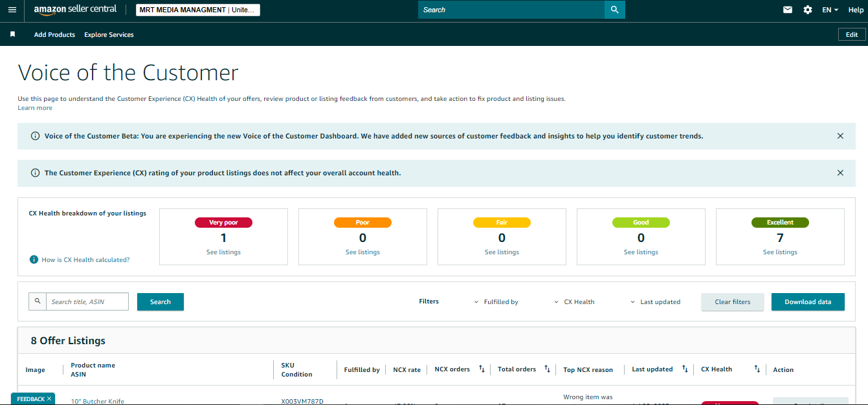Open the mail messages icon

tap(788, 10)
